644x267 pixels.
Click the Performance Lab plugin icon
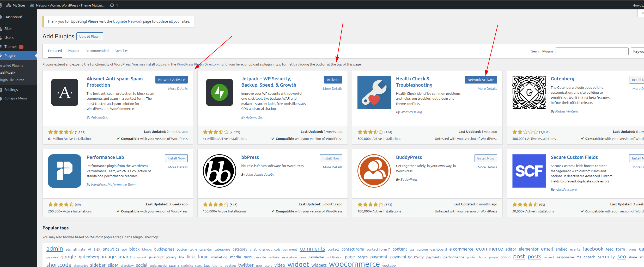coord(64,171)
